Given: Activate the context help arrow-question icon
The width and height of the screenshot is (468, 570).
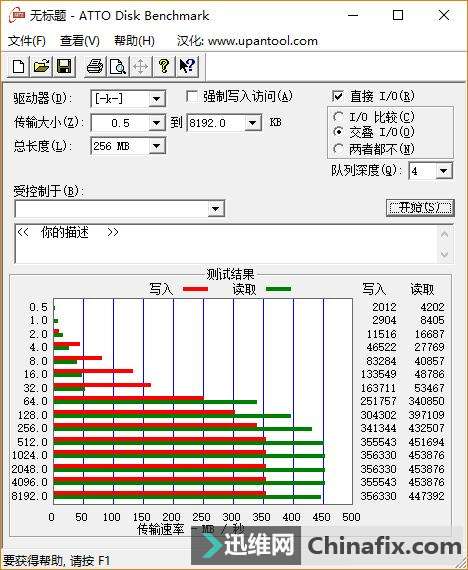Looking at the screenshot, I should pyautogui.click(x=187, y=67).
